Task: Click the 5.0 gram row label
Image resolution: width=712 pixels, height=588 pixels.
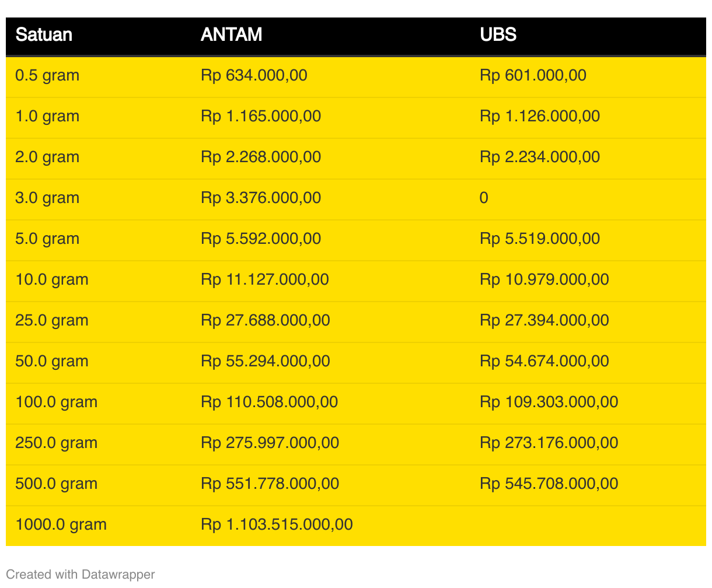Action: 47,239
